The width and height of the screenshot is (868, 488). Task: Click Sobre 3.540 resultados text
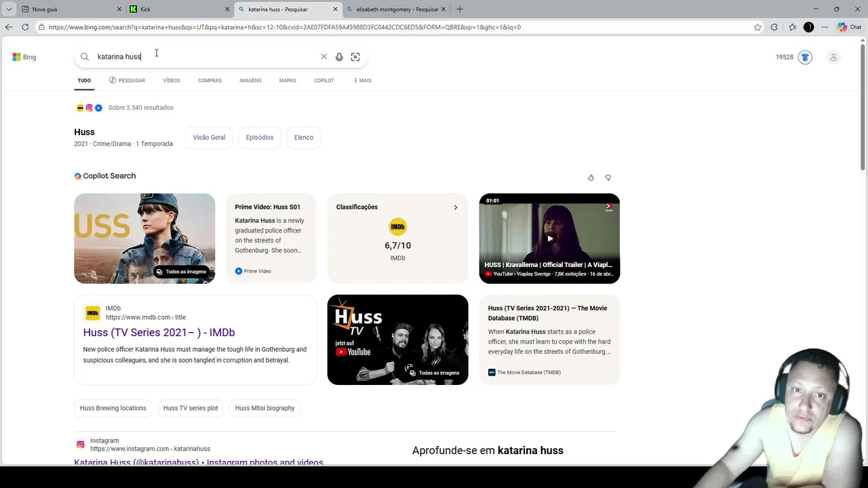[x=141, y=108]
